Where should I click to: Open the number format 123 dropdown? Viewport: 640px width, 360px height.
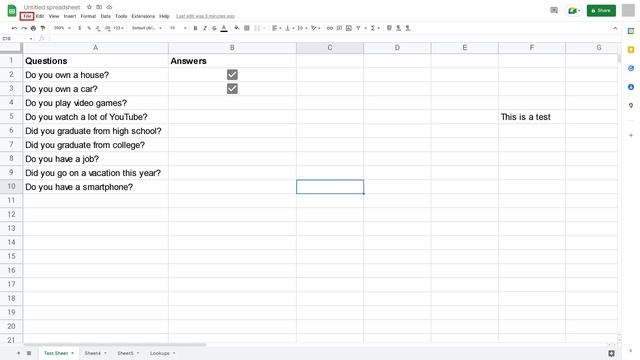118,28
